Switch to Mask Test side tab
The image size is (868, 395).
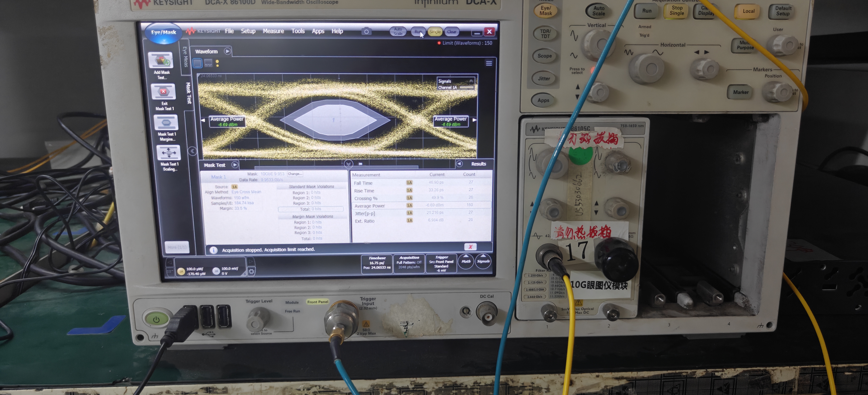[189, 93]
